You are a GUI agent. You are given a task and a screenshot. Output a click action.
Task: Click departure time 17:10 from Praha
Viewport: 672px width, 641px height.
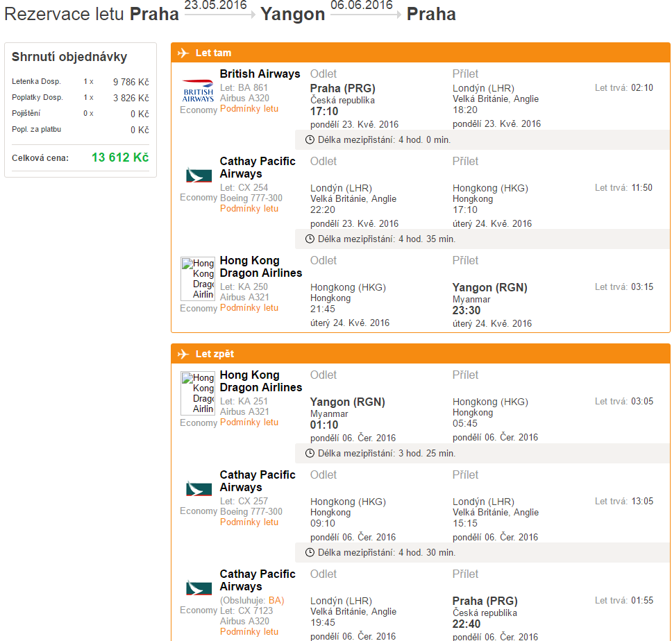[x=324, y=111]
